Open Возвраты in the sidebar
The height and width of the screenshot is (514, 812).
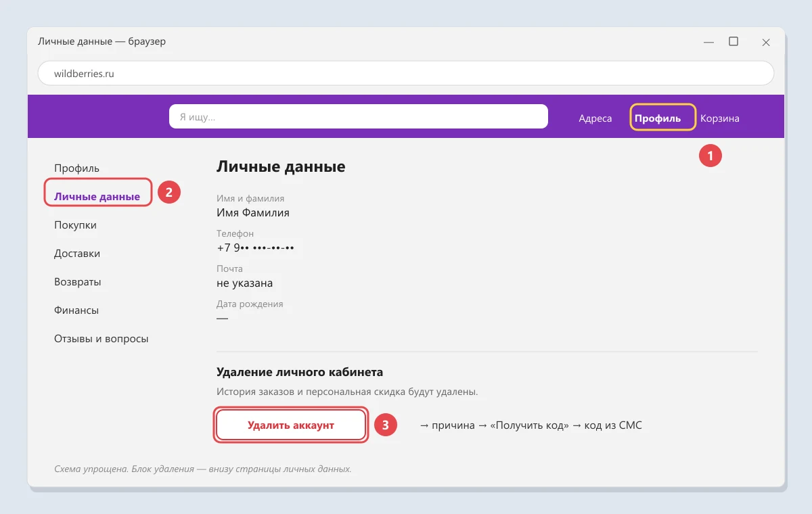77,281
